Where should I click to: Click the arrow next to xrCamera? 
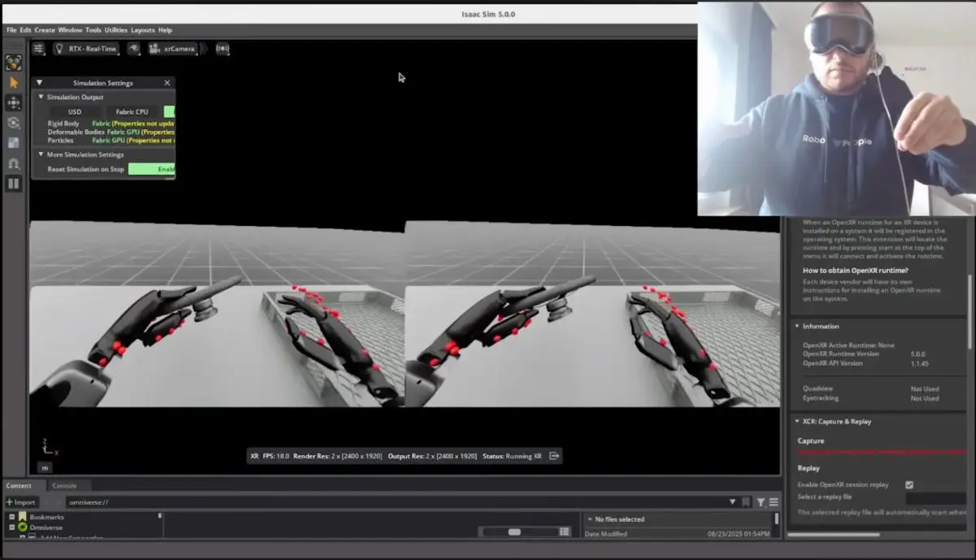(x=204, y=49)
